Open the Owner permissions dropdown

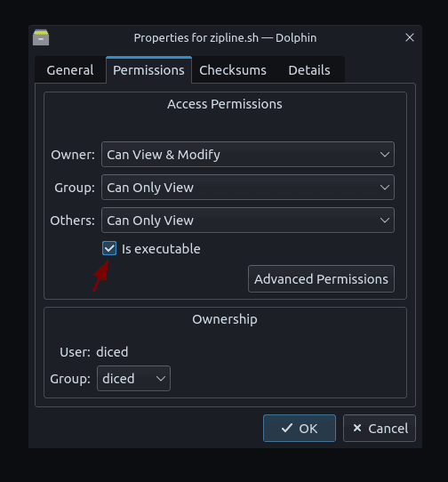coord(248,155)
